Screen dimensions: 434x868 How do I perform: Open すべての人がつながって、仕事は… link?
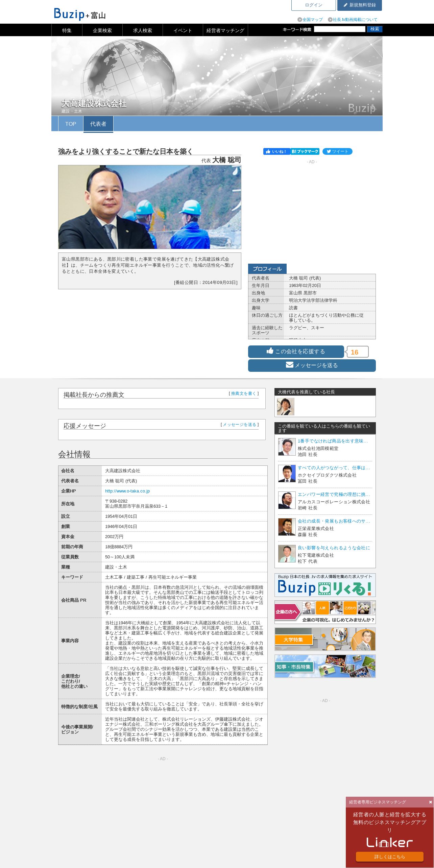(x=334, y=467)
